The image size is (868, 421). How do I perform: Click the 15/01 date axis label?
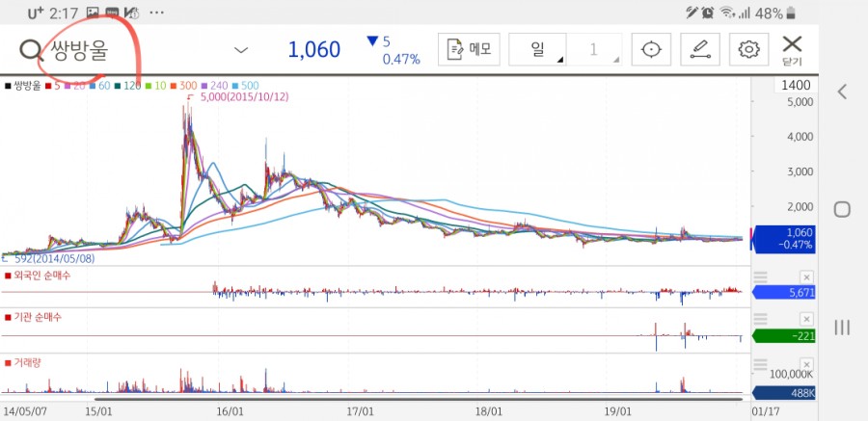(x=100, y=411)
